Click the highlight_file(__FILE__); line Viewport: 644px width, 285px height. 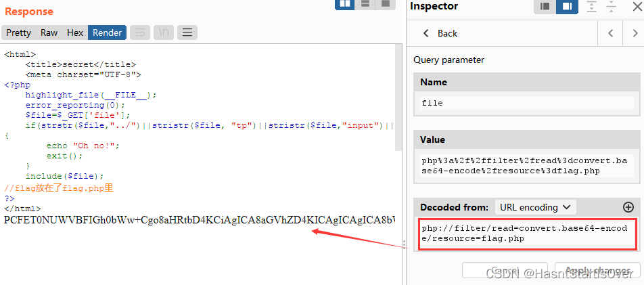coord(91,95)
